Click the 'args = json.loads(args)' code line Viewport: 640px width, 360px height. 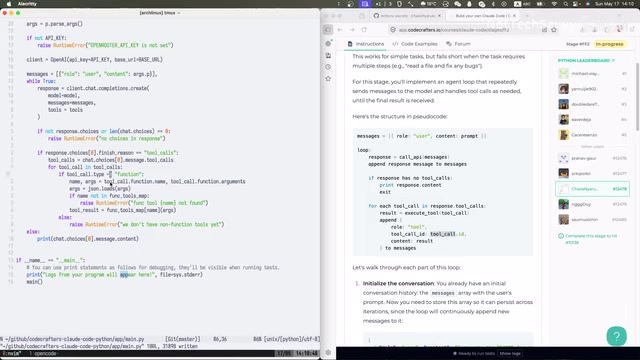pyautogui.click(x=100, y=189)
